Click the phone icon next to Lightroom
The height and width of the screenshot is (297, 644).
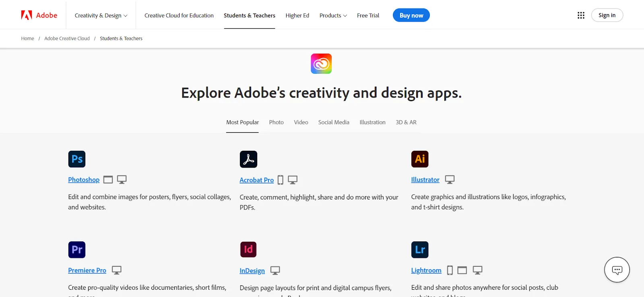click(450, 270)
